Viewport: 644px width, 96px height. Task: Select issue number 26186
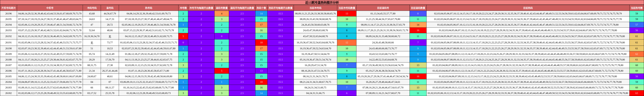pos(9,71)
